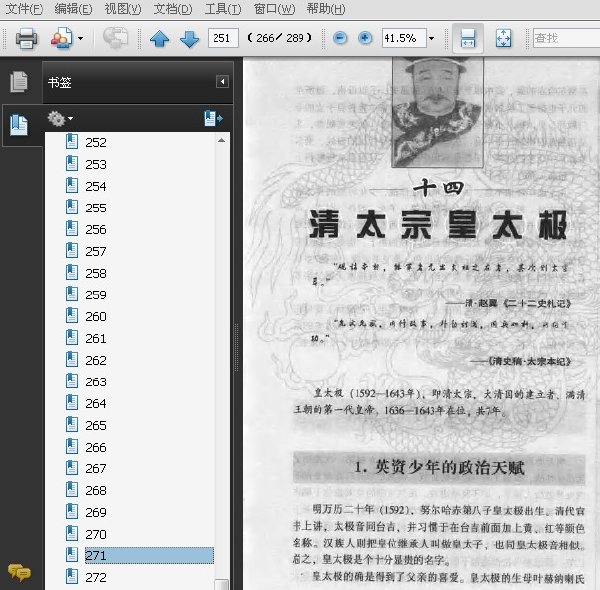Go to previous page with up arrow
This screenshot has width=600, height=590.
click(159, 39)
